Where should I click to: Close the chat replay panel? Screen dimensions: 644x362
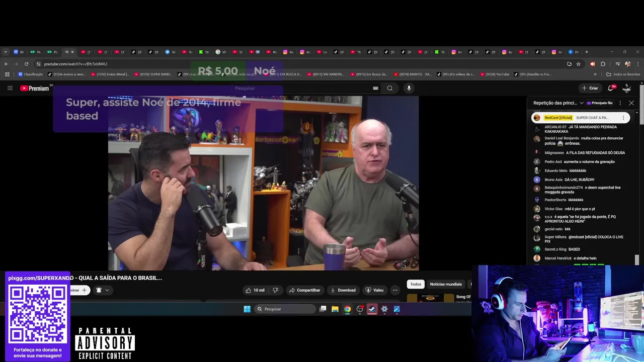coord(631,103)
